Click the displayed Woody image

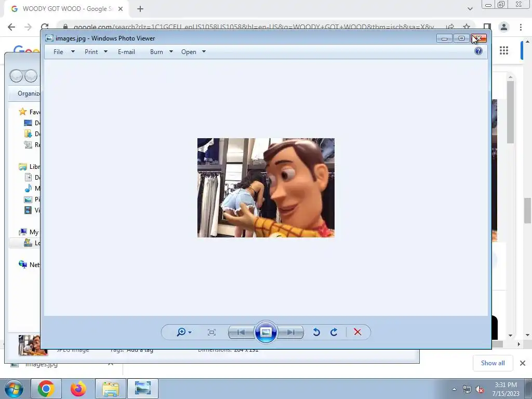(265, 188)
